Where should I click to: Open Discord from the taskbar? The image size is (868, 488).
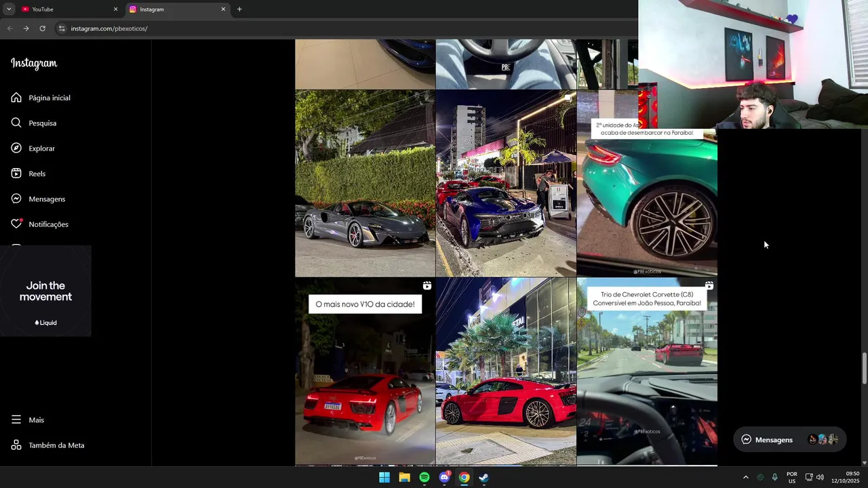point(444,477)
